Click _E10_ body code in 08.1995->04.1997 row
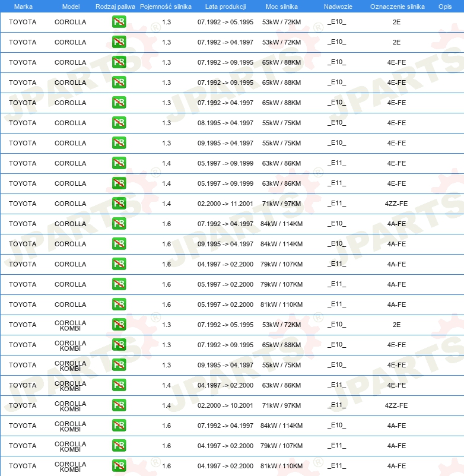Viewport: 464px width, 476px height. point(336,123)
